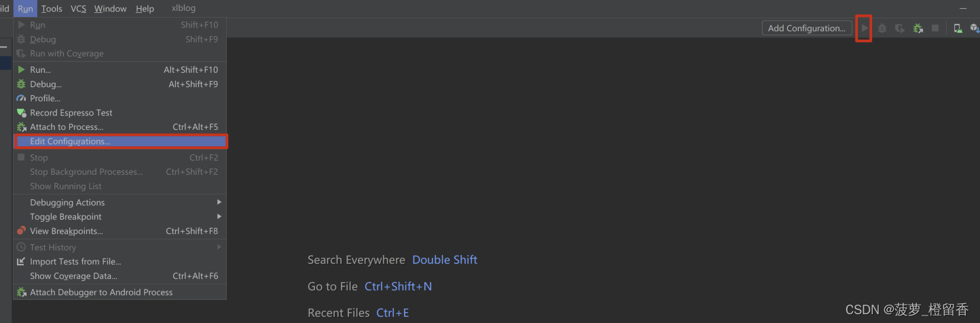Click Go to File hint text
The width and height of the screenshot is (980, 323).
click(333, 286)
